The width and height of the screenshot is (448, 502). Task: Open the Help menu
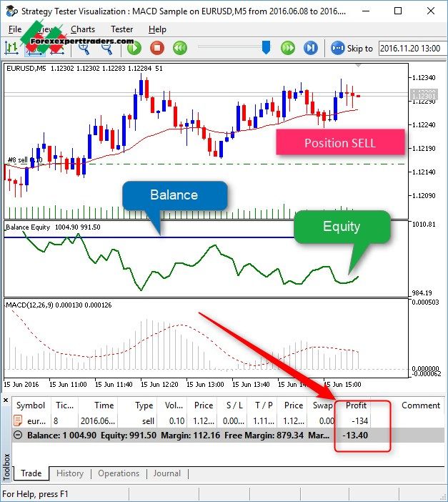click(x=157, y=29)
